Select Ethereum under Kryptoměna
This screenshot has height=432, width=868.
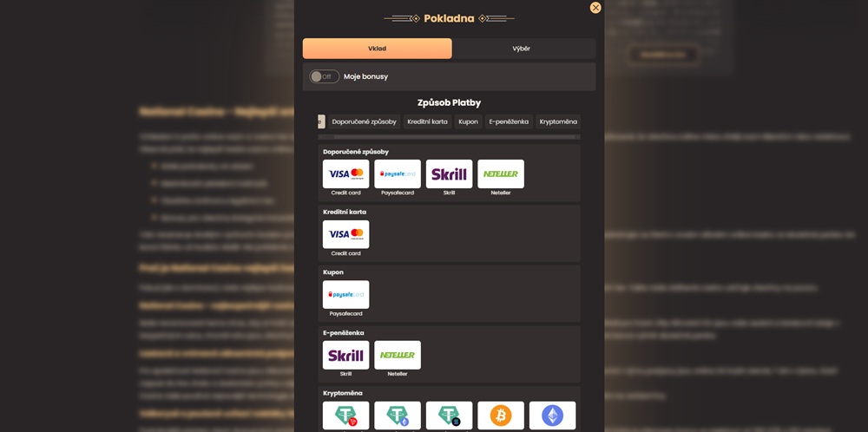tap(552, 416)
